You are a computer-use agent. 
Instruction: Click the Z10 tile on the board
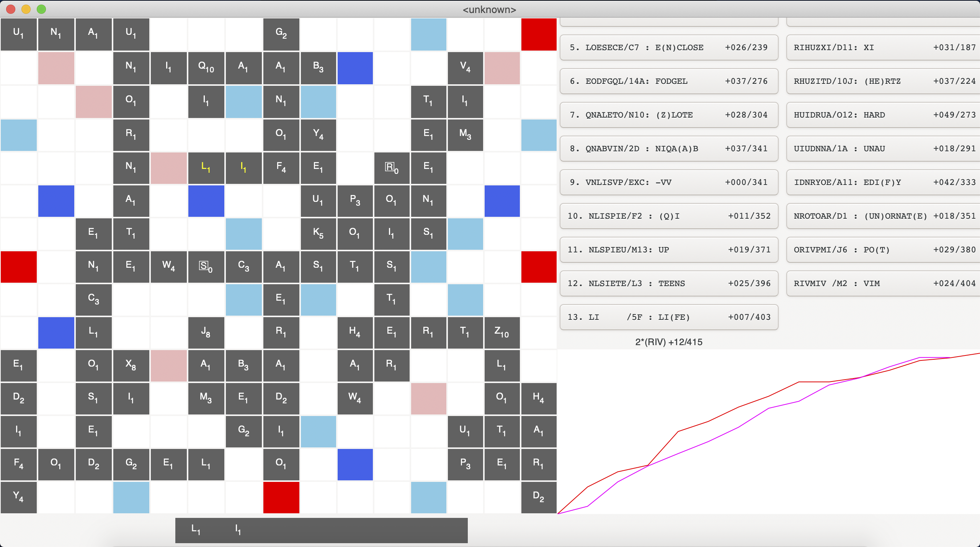502,332
